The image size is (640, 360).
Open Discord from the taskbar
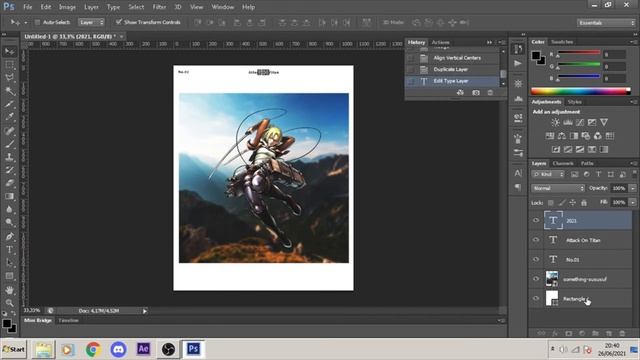118,349
